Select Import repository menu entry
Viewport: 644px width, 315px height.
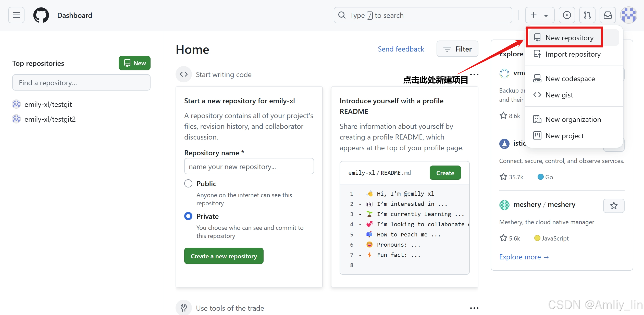pos(573,54)
